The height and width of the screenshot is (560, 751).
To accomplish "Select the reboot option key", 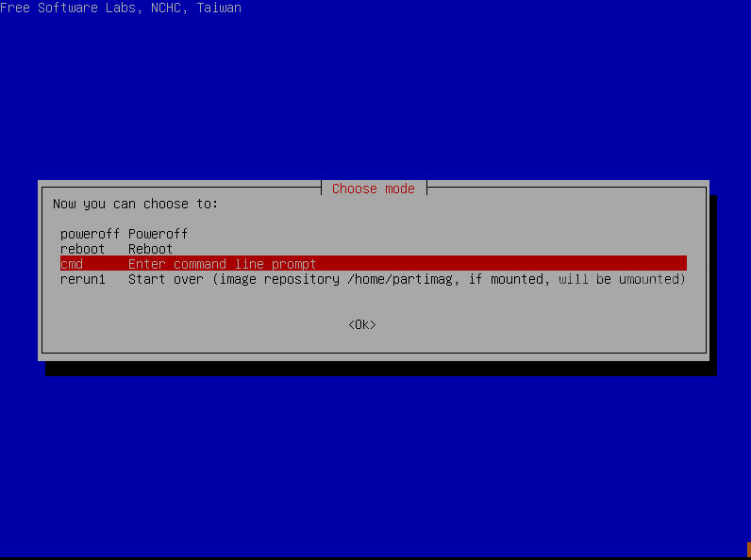I will click(x=82, y=249).
